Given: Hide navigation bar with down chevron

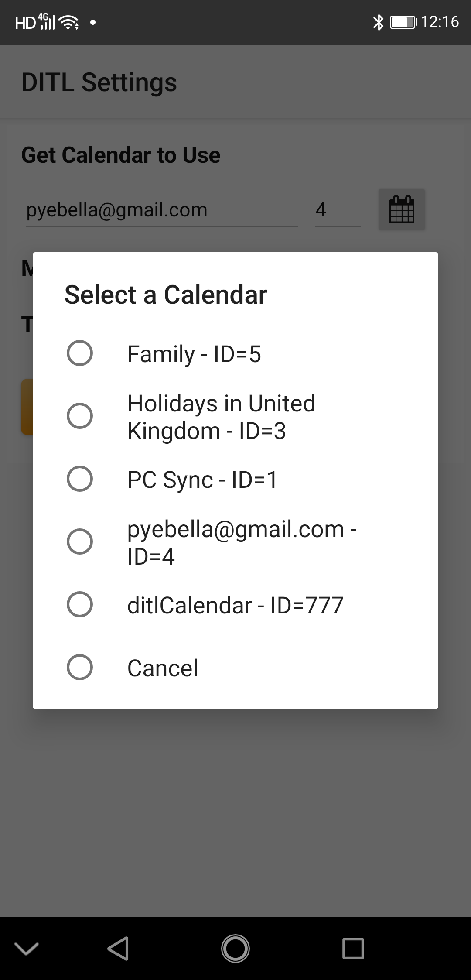Looking at the screenshot, I should (x=27, y=948).
